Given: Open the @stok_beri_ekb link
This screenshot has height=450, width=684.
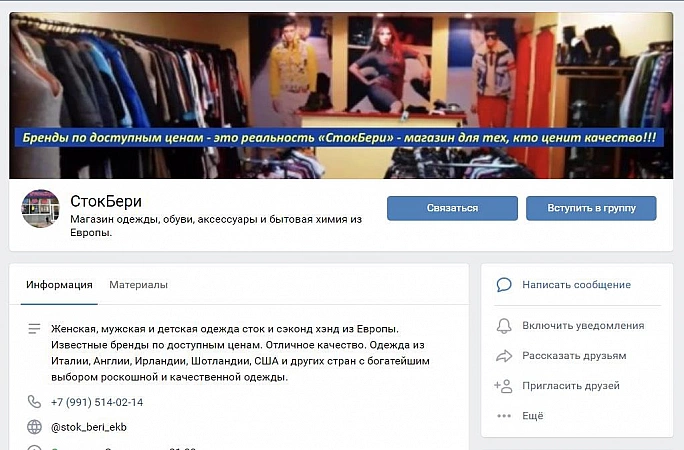Looking at the screenshot, I should click(x=89, y=427).
